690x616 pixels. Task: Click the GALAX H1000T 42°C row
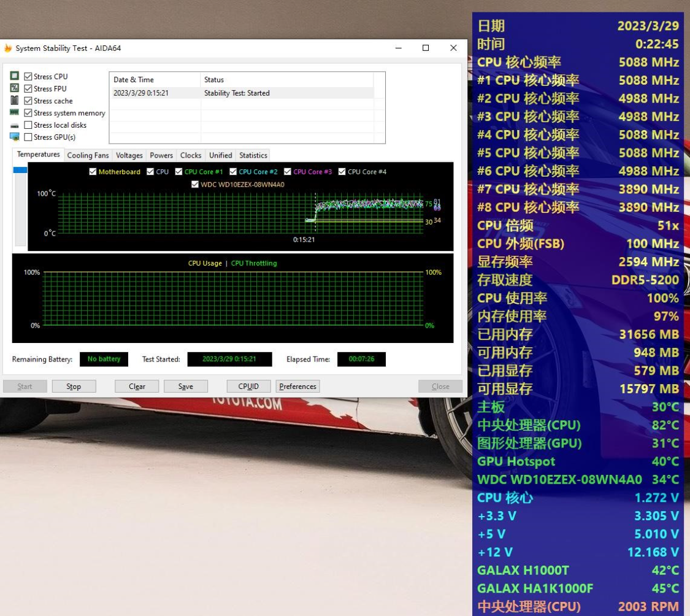(x=578, y=571)
